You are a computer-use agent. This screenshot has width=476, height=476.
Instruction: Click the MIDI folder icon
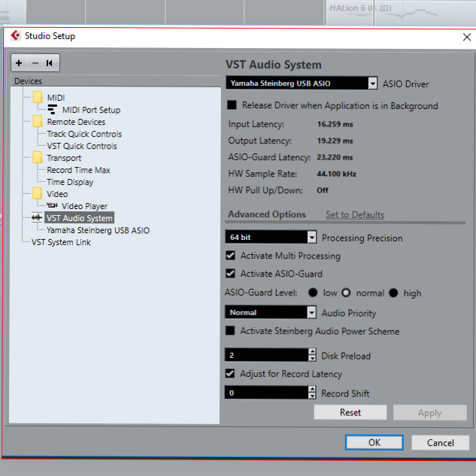point(38,98)
